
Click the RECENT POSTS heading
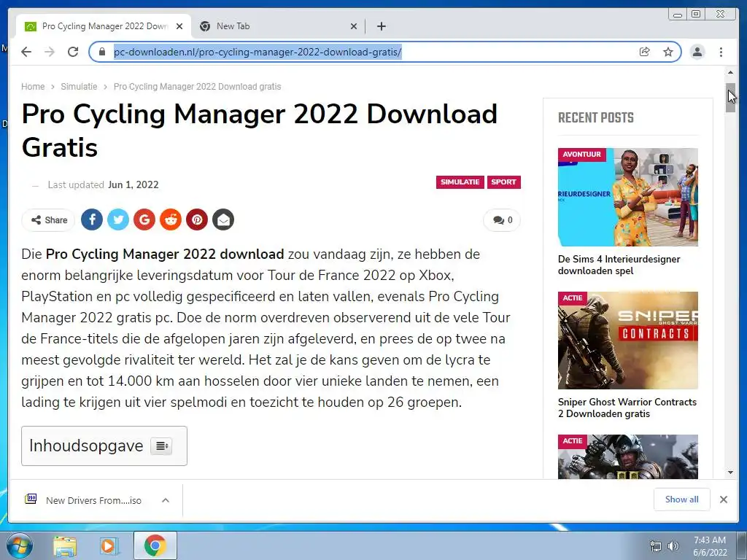point(596,117)
